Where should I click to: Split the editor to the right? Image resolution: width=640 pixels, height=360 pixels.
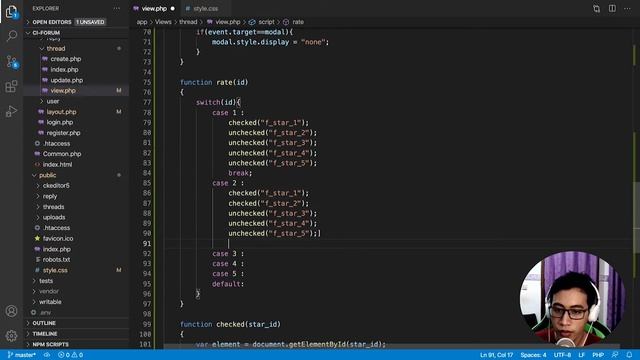(x=612, y=9)
